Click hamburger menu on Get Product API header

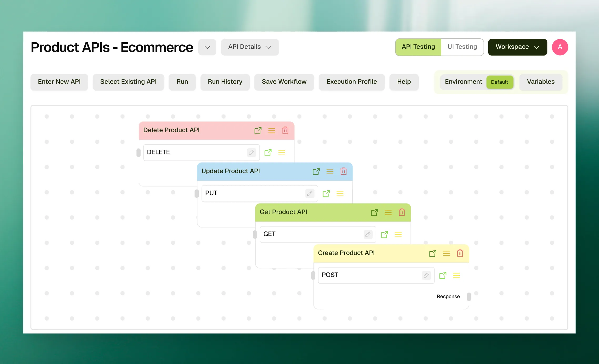coord(388,213)
